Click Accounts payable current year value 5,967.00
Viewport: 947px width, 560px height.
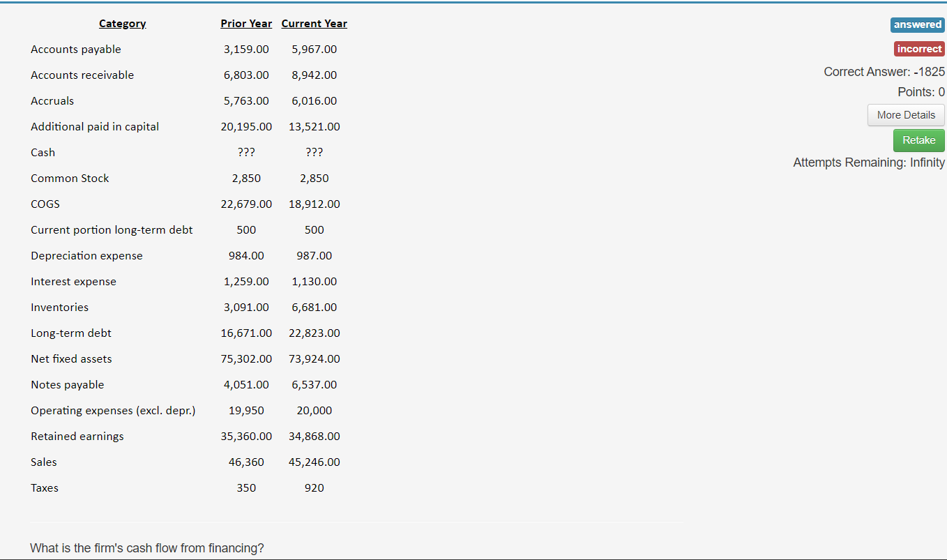(x=315, y=50)
